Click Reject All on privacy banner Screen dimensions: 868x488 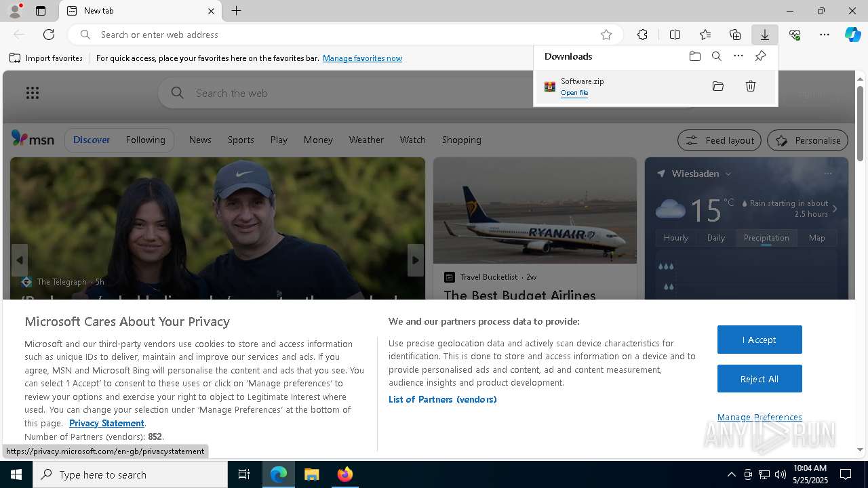click(x=759, y=379)
